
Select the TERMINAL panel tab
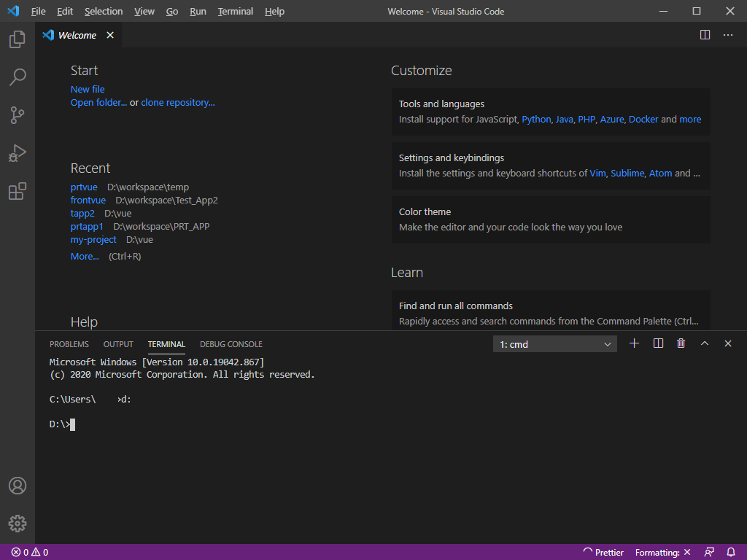[x=166, y=344]
